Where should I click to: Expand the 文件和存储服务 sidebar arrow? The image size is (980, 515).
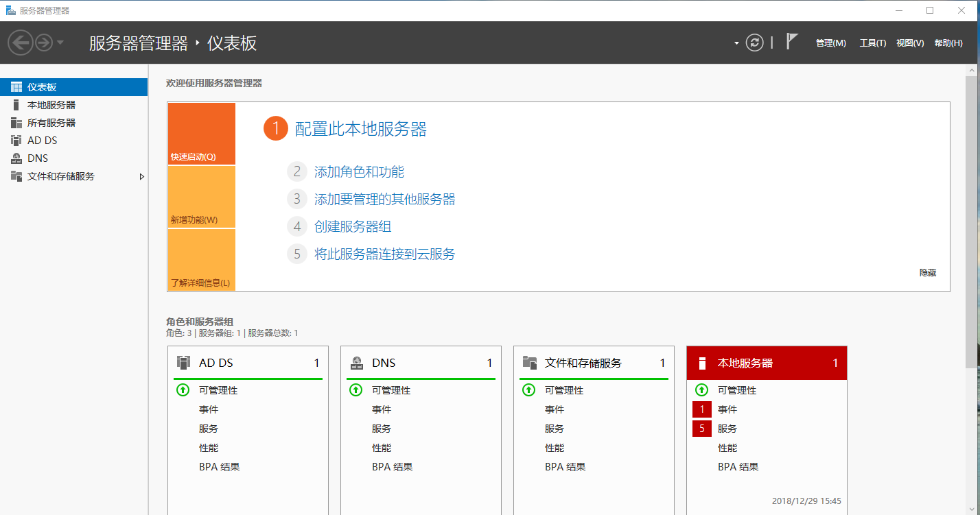coord(142,176)
